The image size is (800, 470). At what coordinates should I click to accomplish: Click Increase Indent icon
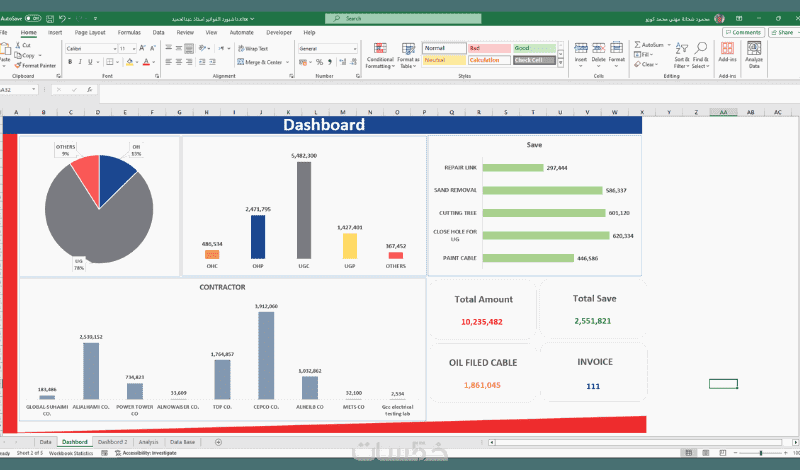pos(213,62)
